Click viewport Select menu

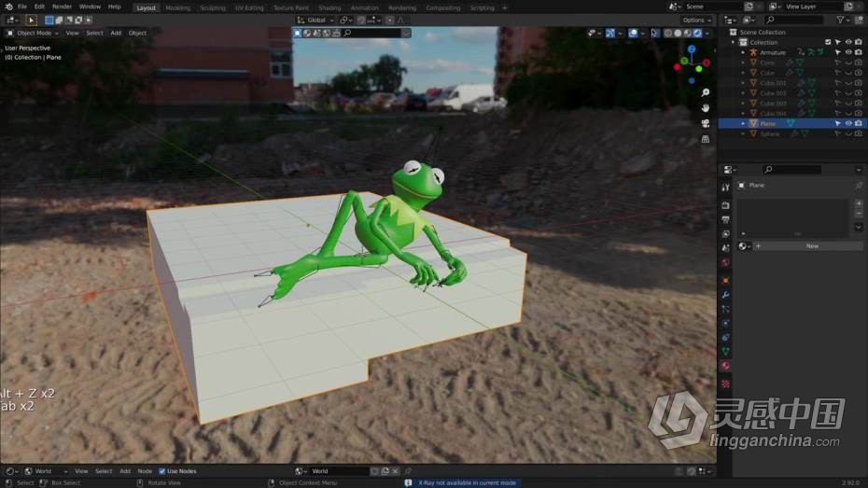click(x=94, y=34)
